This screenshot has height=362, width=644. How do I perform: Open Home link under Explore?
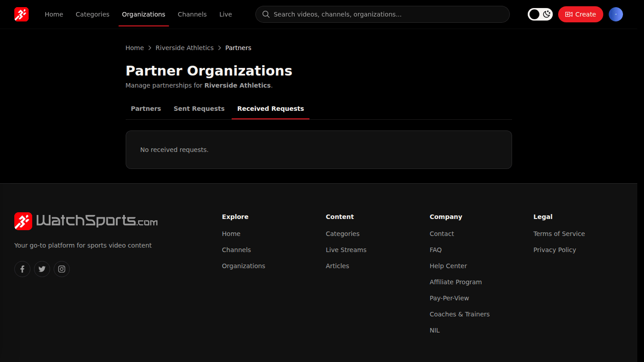(x=231, y=234)
